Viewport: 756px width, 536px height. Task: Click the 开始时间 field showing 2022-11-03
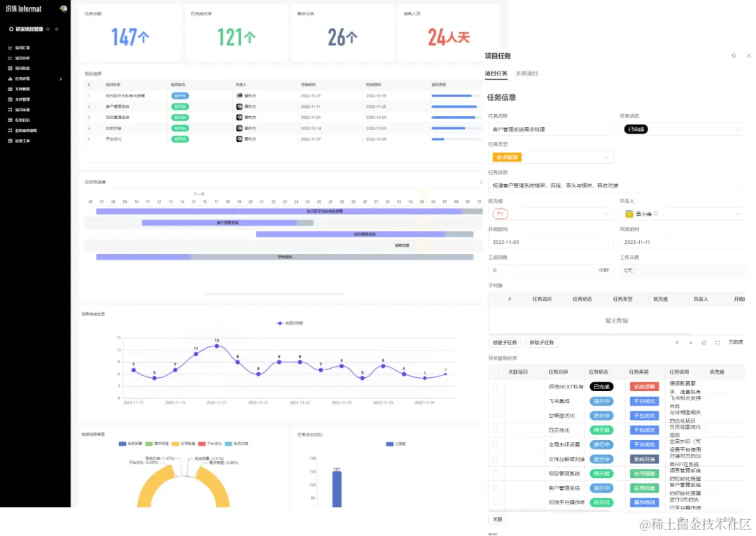click(551, 242)
